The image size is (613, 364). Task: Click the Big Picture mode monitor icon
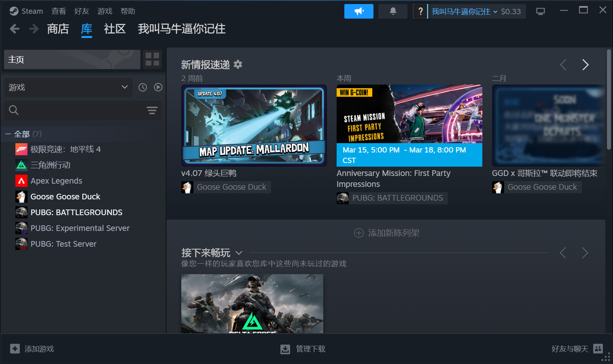pyautogui.click(x=540, y=11)
